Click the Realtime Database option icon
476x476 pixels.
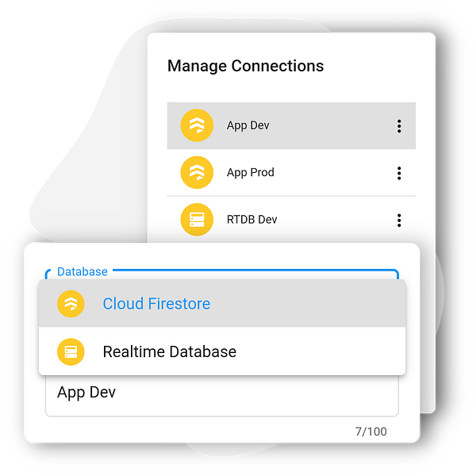click(71, 351)
